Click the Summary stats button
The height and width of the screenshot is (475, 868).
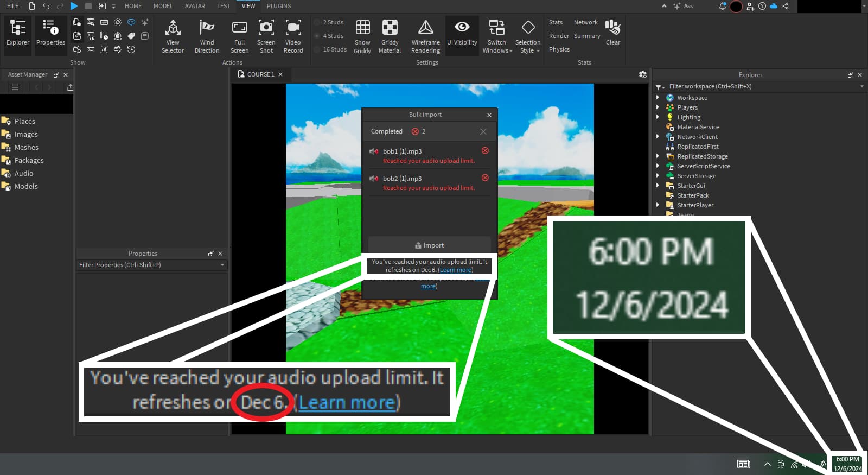coord(587,36)
